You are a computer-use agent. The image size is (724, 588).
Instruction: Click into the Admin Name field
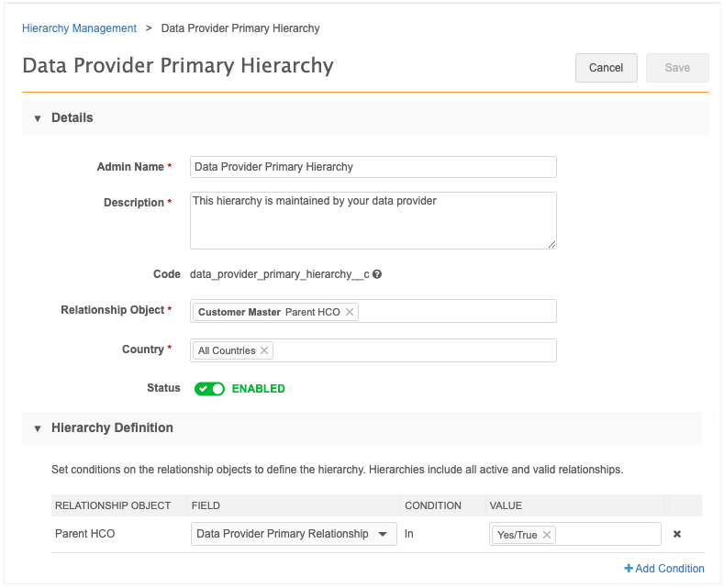[373, 167]
